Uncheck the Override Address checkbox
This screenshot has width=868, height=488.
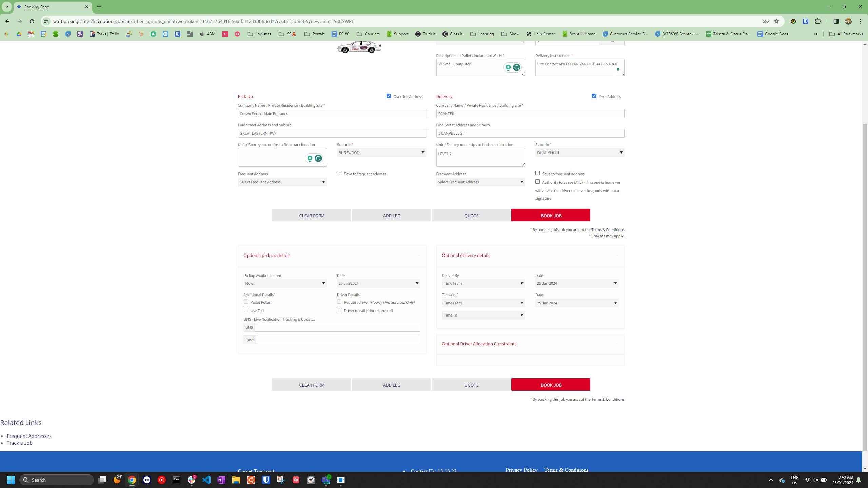click(x=389, y=96)
